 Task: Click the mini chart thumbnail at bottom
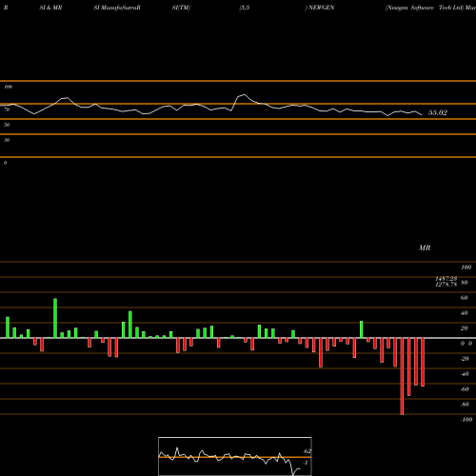coord(235,456)
